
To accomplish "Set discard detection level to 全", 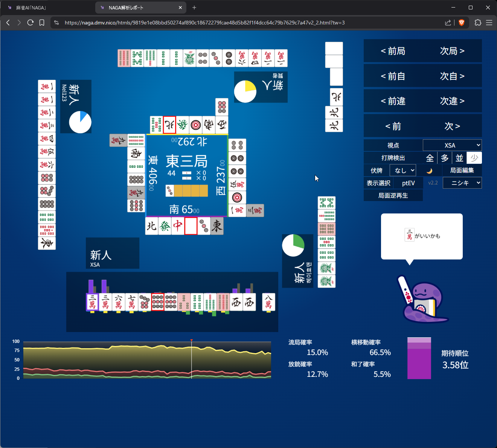I will pyautogui.click(x=430, y=158).
